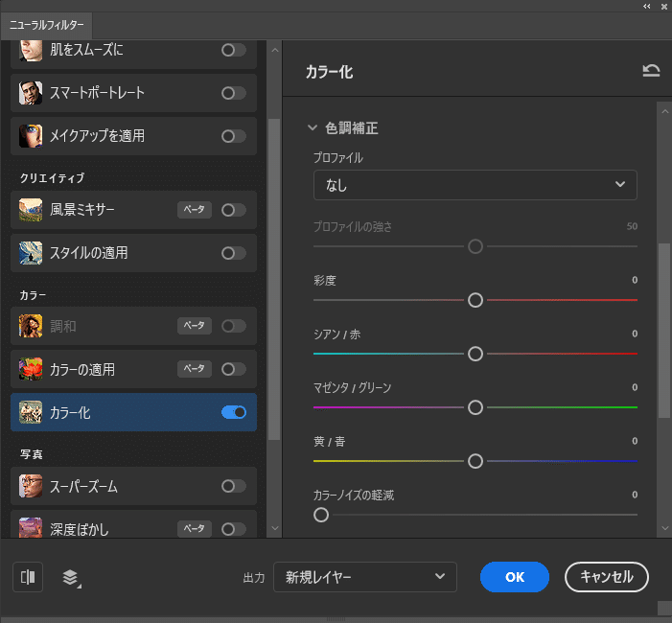The height and width of the screenshot is (623, 672).
Task: Click the 写真 category heading
Action: 32,454
